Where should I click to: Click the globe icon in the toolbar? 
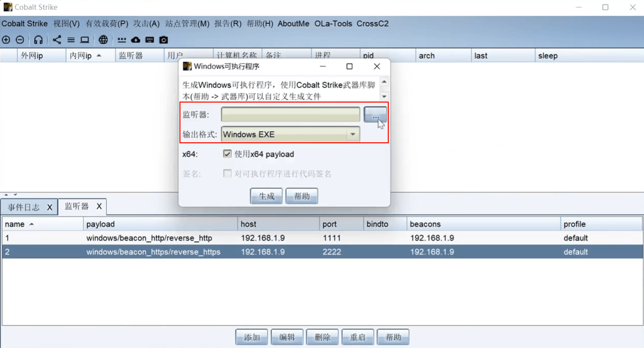pos(103,40)
